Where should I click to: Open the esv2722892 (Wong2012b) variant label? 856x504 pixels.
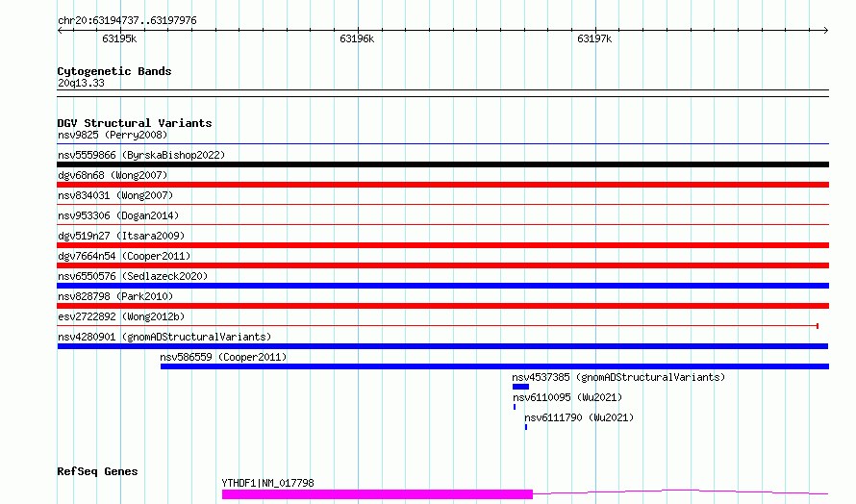tap(121, 316)
